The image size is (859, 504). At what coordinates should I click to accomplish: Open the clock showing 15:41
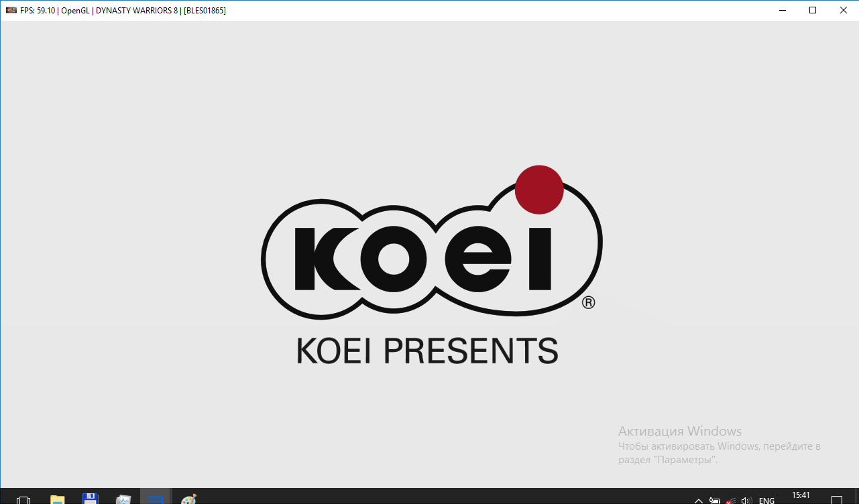coord(801,496)
